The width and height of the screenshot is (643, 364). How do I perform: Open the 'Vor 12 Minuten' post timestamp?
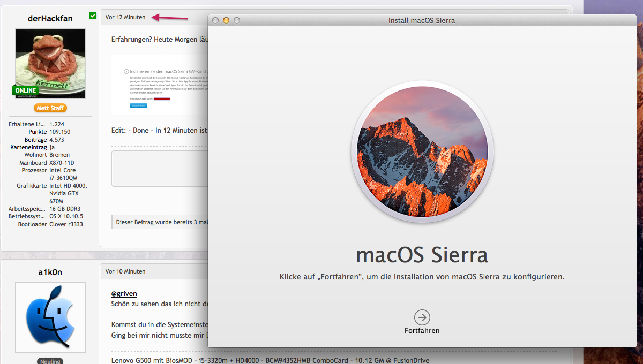(x=125, y=17)
